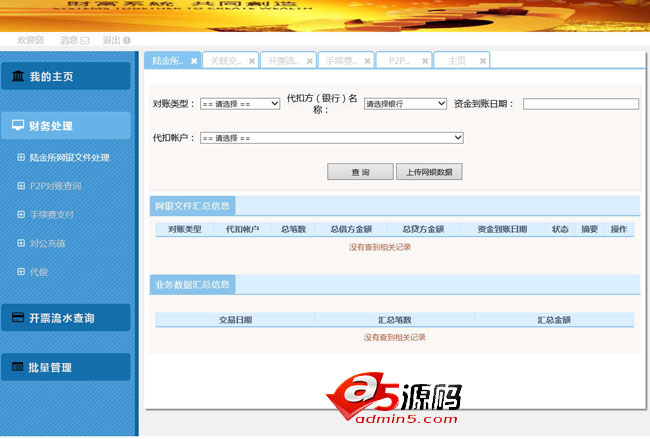This screenshot has width=650, height=439.
Task: Click the 汇总金额 column header
Action: [x=554, y=320]
